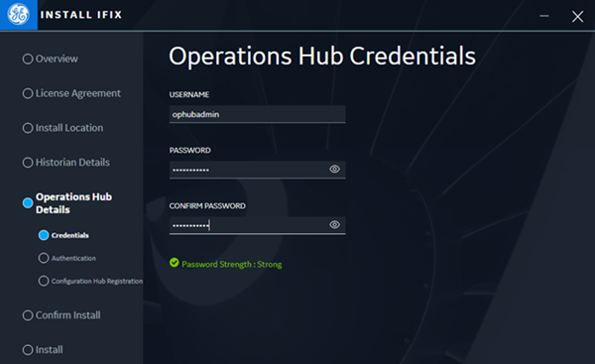Select the Overview step circle
The height and width of the screenshot is (364, 595).
(28, 59)
